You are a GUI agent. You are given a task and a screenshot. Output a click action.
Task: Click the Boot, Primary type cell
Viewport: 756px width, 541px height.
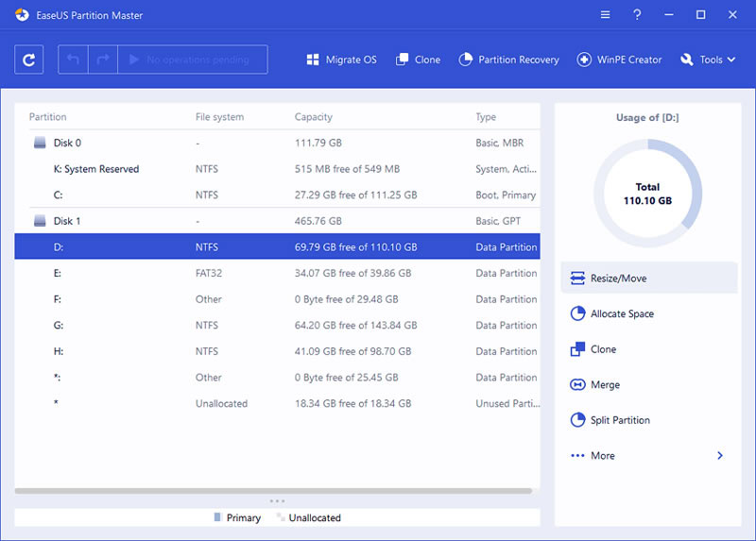506,194
